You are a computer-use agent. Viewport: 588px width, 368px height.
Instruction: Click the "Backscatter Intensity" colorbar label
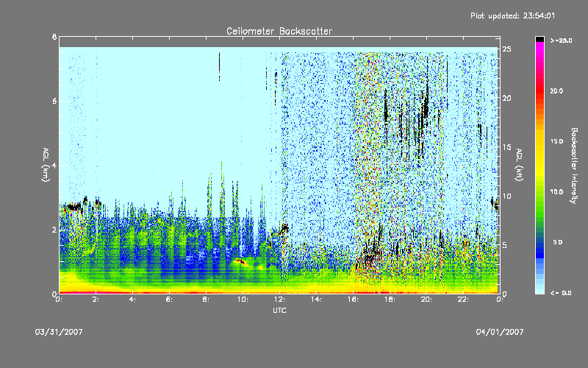pos(574,166)
